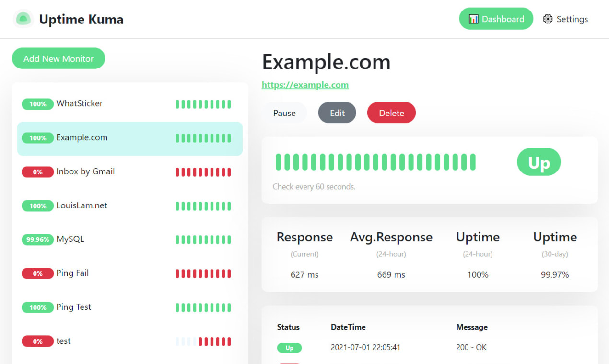Click MySQL's 99.96% uptime badge
This screenshot has height=364, width=609.
click(37, 239)
